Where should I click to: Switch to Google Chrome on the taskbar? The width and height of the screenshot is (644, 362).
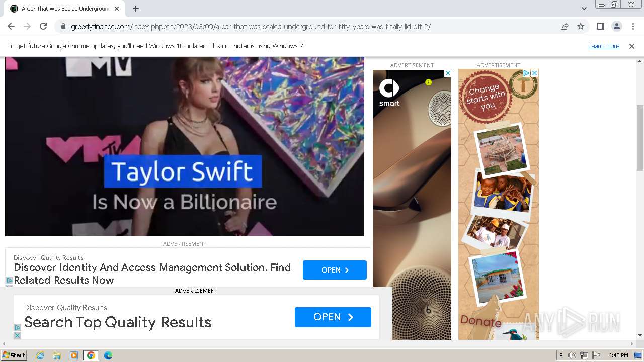[x=91, y=355]
